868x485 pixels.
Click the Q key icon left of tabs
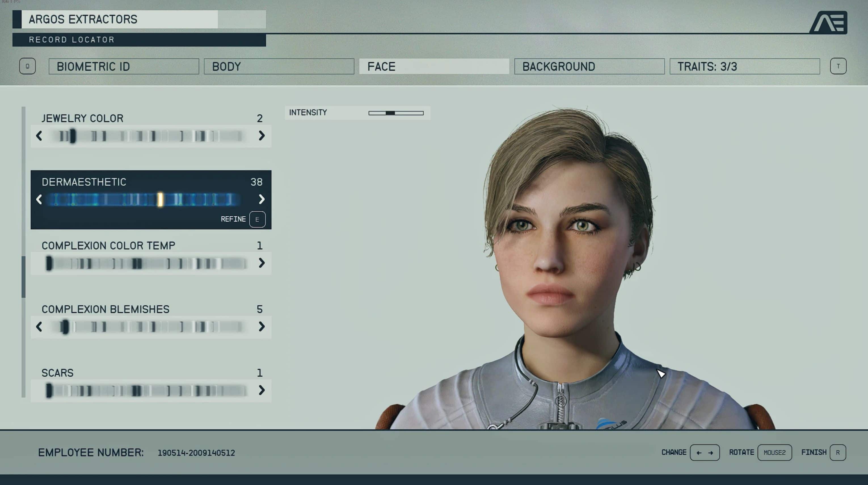pyautogui.click(x=27, y=66)
